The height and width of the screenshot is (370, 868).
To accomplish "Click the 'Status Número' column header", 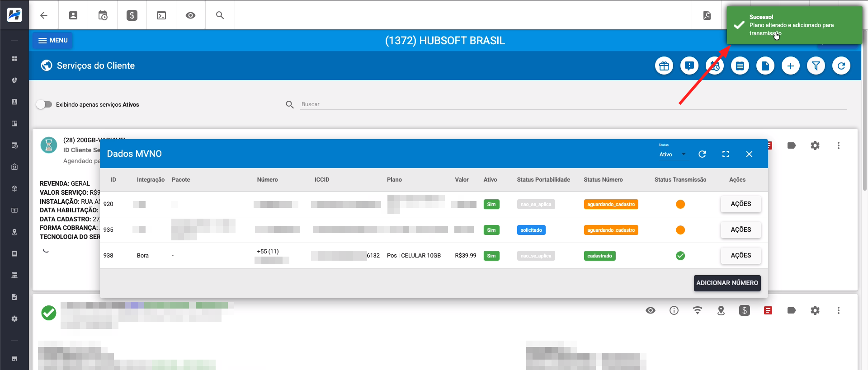I will [x=603, y=180].
